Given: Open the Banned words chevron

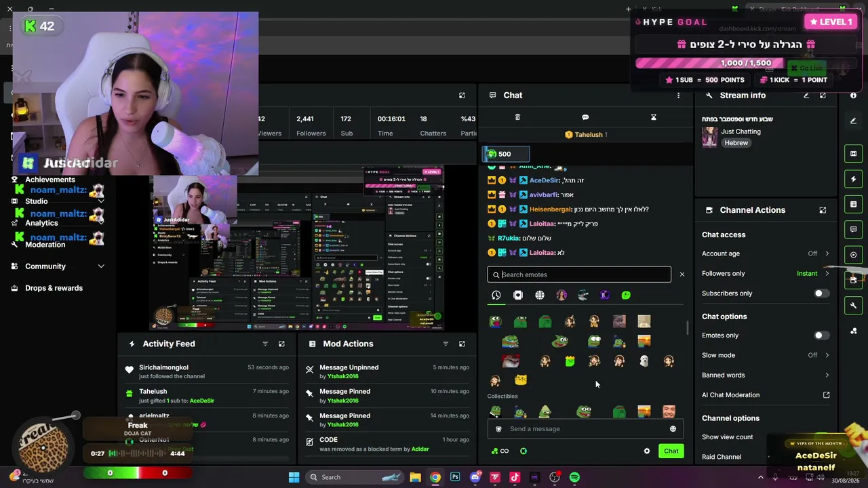Looking at the screenshot, I should [827, 375].
